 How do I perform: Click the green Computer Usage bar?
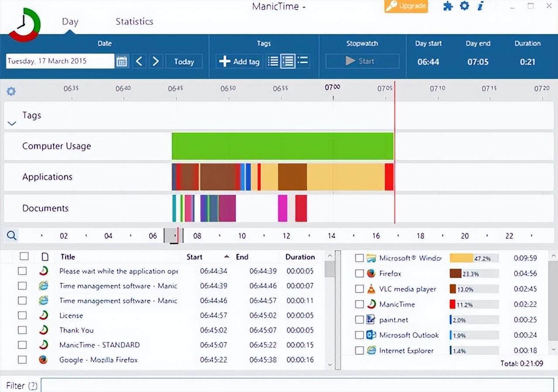pyautogui.click(x=282, y=146)
